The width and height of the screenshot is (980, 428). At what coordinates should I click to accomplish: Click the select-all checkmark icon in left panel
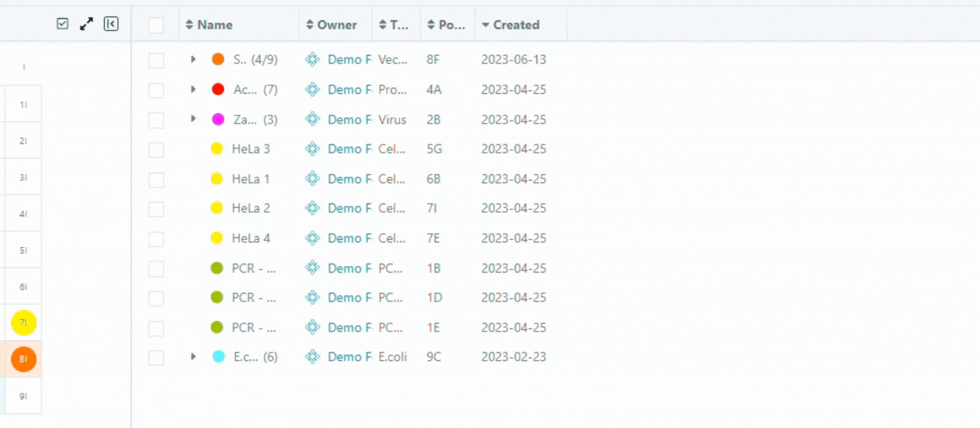(x=62, y=24)
